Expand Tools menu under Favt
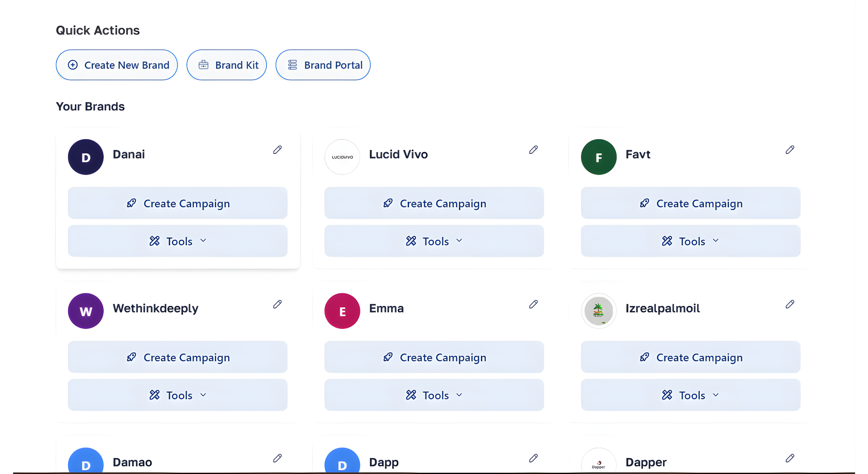868x474 pixels. point(690,241)
